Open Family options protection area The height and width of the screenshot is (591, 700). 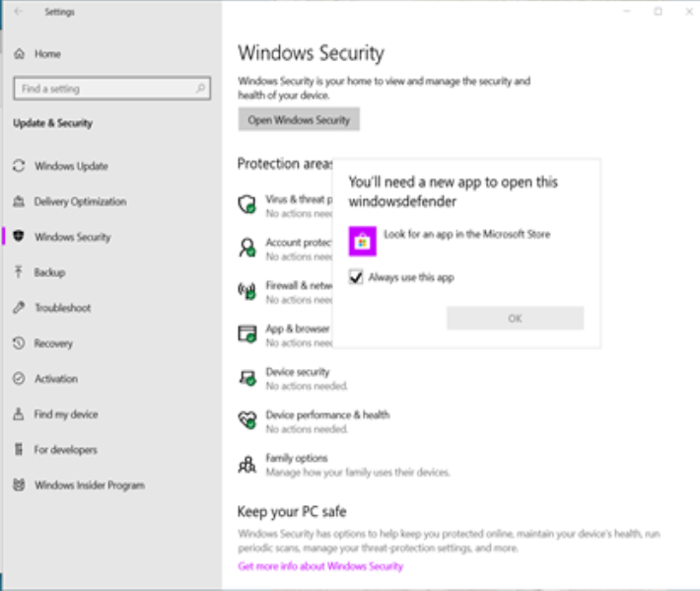click(x=344, y=465)
